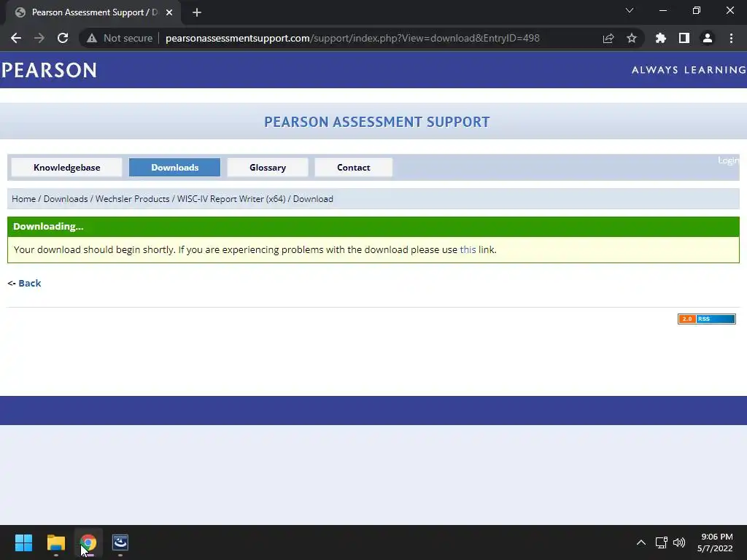Open File Explorer from taskbar

coord(55,542)
